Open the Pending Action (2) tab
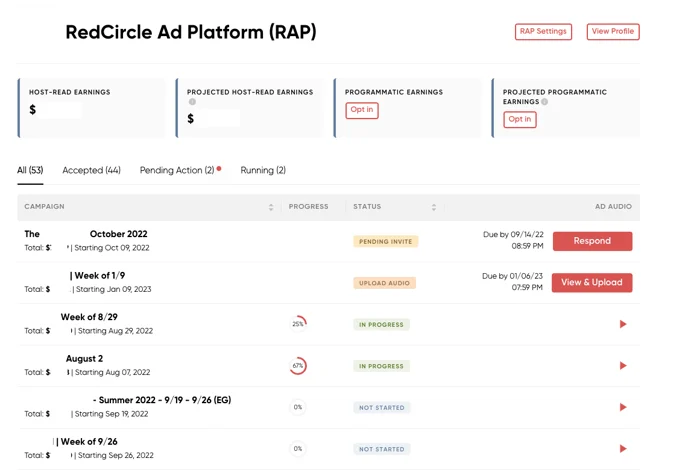The height and width of the screenshot is (470, 688). (x=177, y=171)
